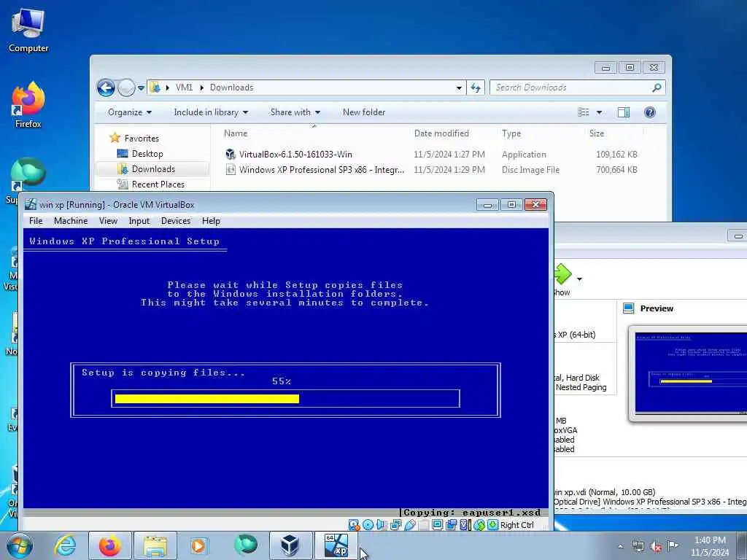Select Recent Places in navigation pane

pyautogui.click(x=158, y=184)
